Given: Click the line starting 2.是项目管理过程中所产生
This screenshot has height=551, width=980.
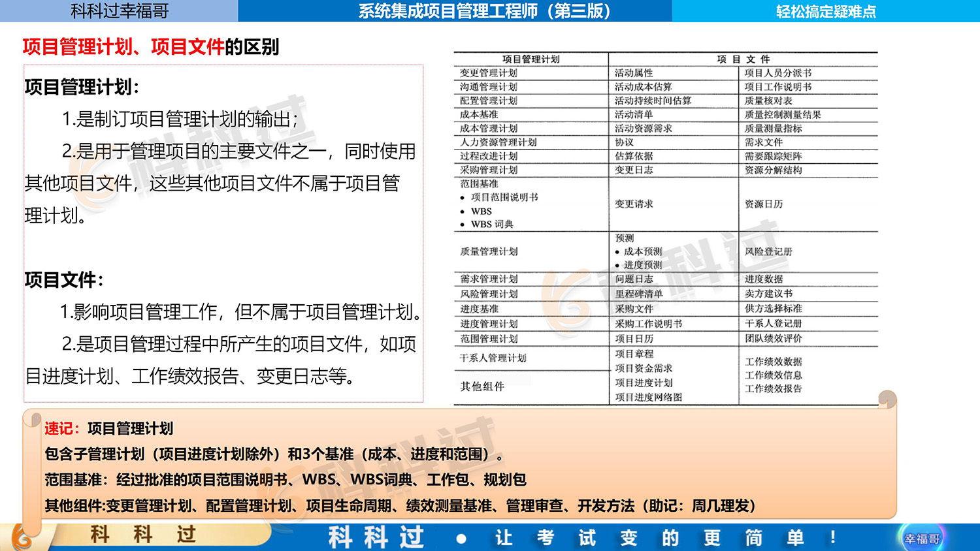Looking at the screenshot, I should [x=239, y=343].
